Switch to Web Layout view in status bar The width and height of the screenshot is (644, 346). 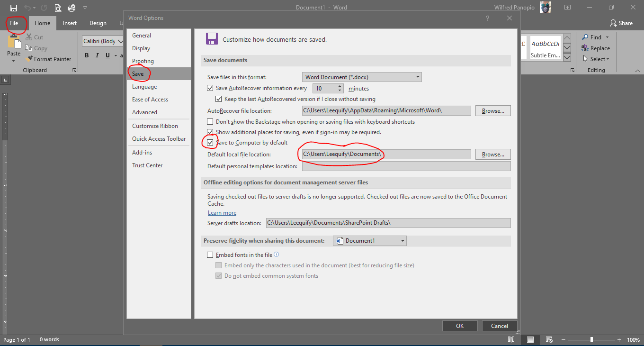pyautogui.click(x=549, y=339)
